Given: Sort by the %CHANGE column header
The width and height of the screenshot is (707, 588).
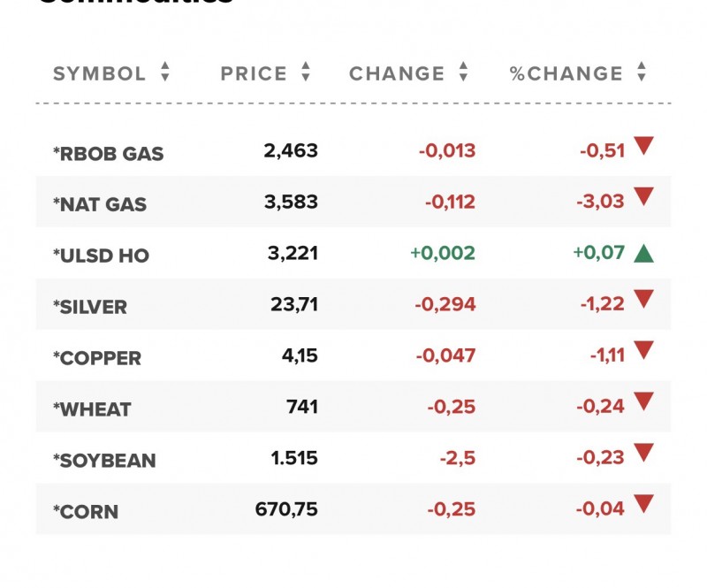Looking at the screenshot, I should point(566,73).
